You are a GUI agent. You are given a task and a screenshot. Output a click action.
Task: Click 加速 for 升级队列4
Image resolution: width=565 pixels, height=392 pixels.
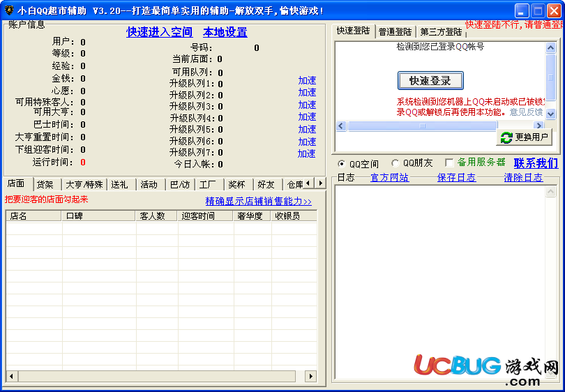click(x=307, y=116)
